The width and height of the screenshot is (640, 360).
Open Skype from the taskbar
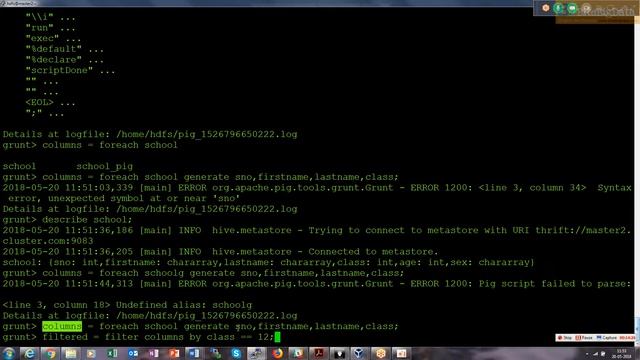tap(236, 353)
